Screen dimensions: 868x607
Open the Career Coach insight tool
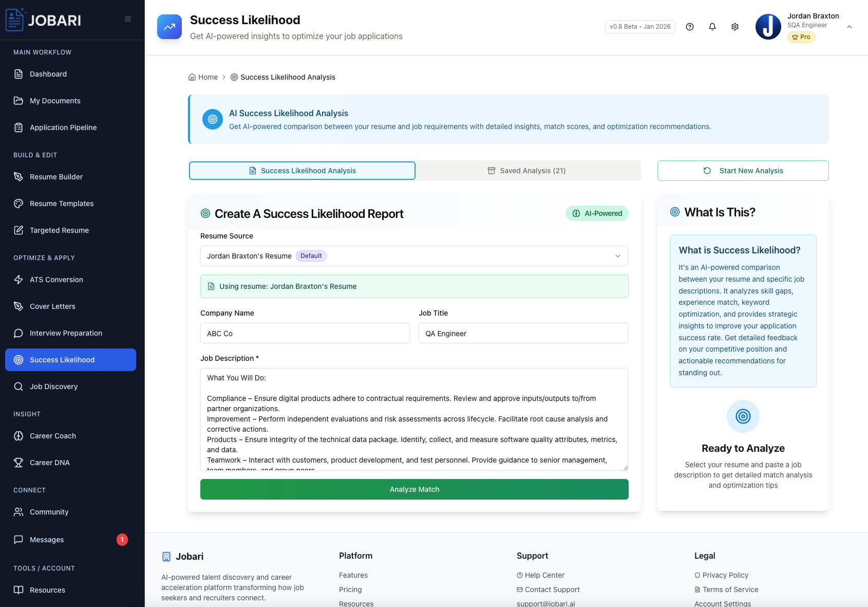click(x=52, y=436)
